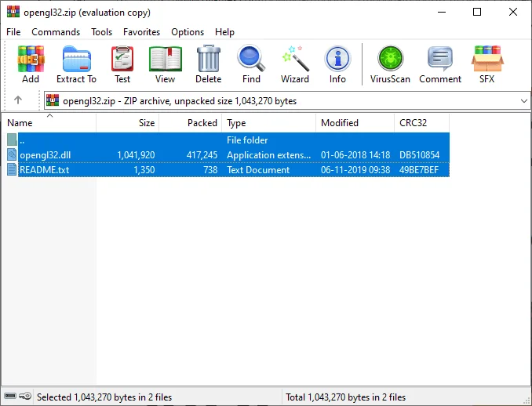
Task: Open the Commands menu
Action: click(56, 32)
